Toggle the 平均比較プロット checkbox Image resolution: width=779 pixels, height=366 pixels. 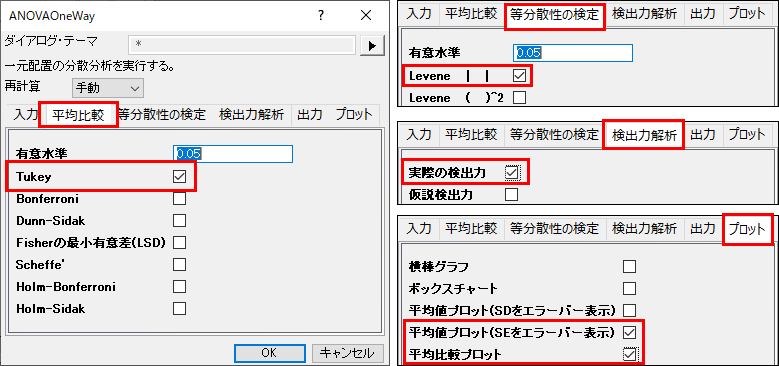coord(630,354)
